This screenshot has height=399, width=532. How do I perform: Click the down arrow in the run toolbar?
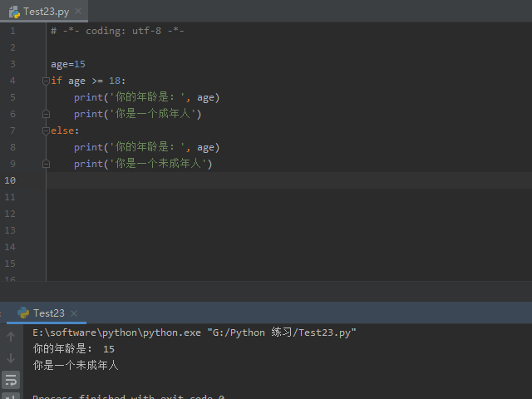(11, 358)
